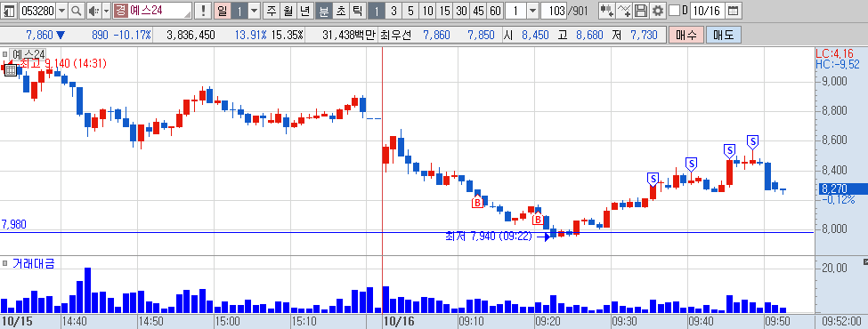868x329 pixels.
Task: Click the add candlestick chart icon
Action: [607, 10]
